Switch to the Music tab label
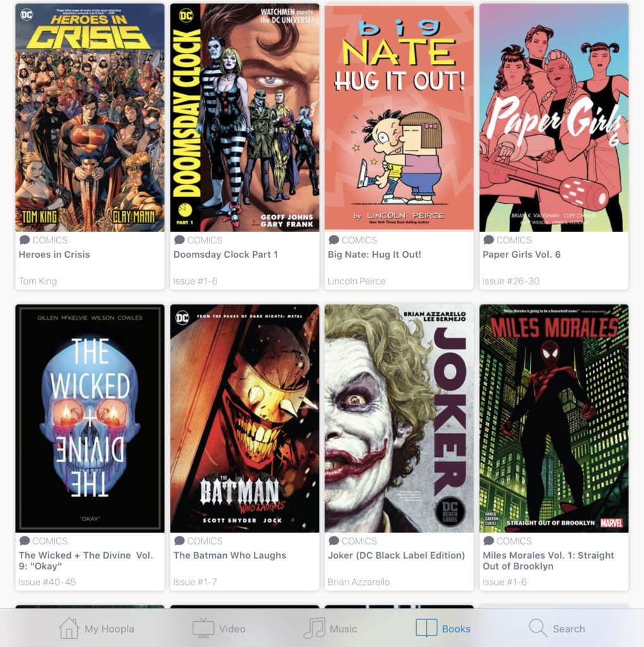The height and width of the screenshot is (647, 644). click(343, 629)
